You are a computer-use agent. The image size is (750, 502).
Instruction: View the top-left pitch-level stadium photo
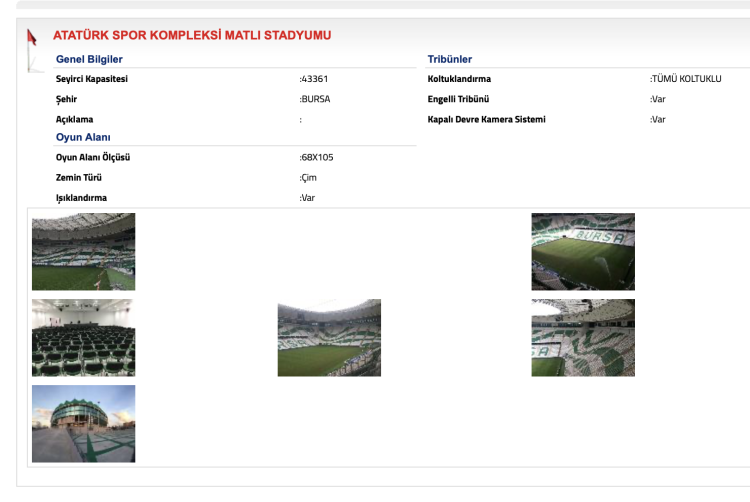(83, 252)
